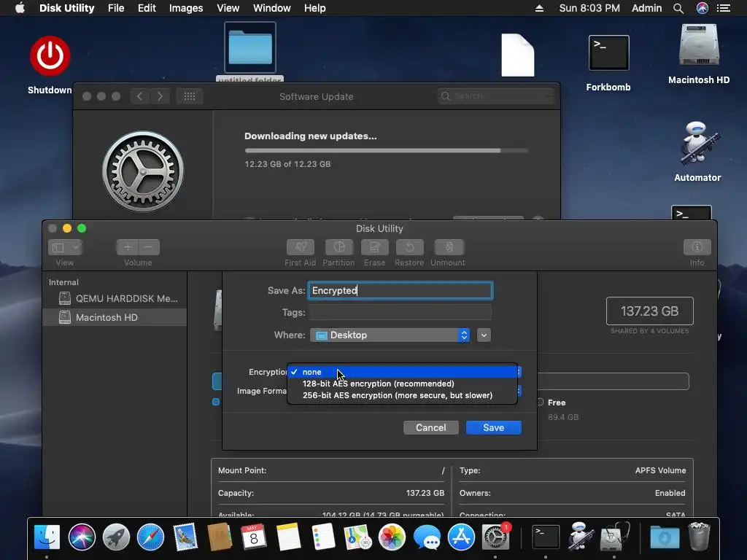Open the Edit menu
747x560 pixels.
pyautogui.click(x=147, y=8)
